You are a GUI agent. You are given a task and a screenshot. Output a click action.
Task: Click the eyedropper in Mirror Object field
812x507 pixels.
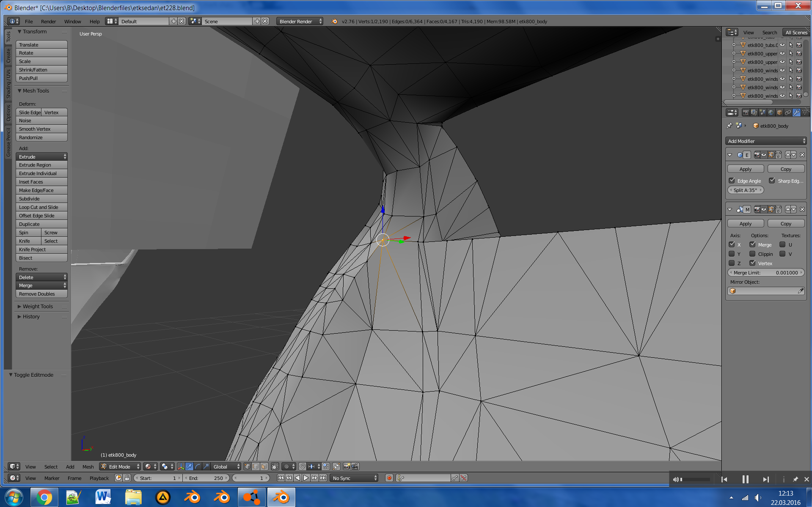coord(801,291)
